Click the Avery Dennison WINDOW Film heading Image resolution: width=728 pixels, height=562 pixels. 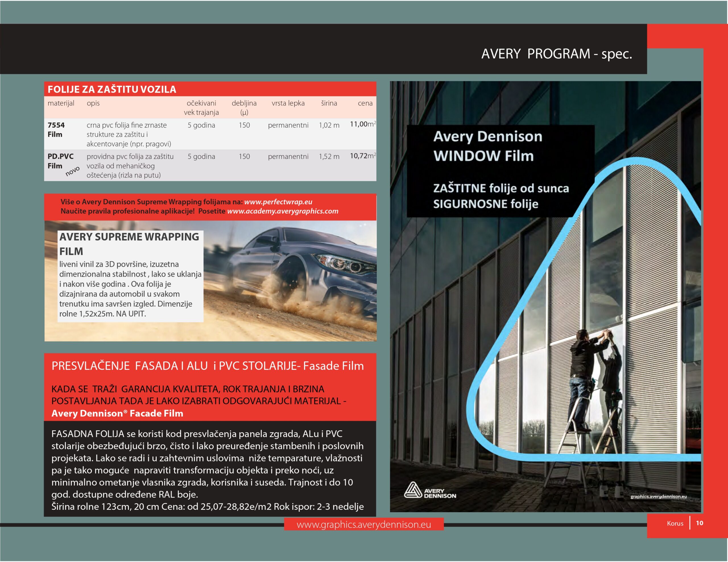tap(488, 146)
